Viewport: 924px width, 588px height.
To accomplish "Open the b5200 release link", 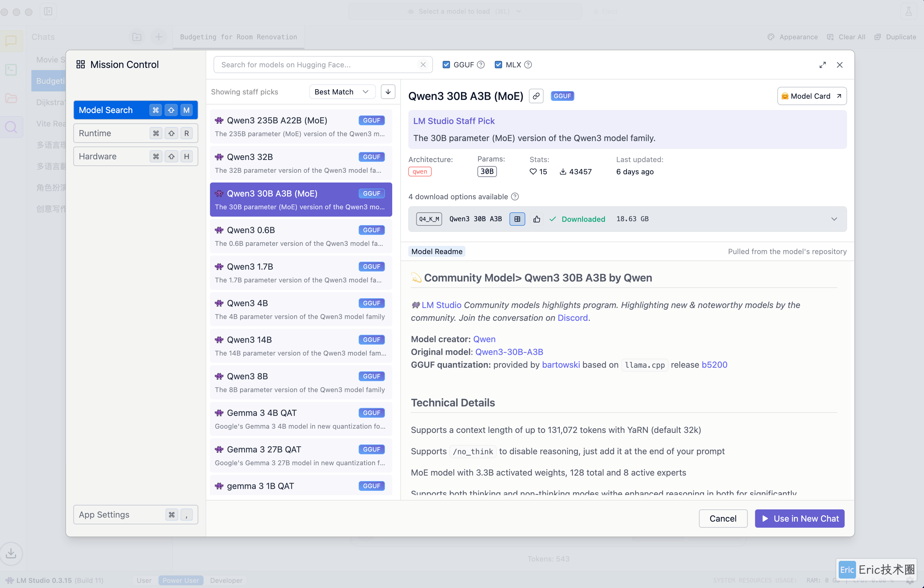I will [715, 364].
